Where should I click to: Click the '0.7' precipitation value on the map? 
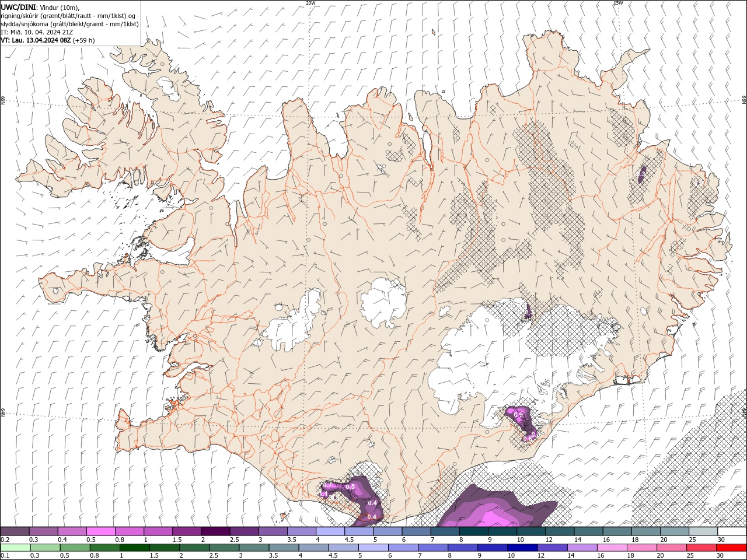(327, 486)
